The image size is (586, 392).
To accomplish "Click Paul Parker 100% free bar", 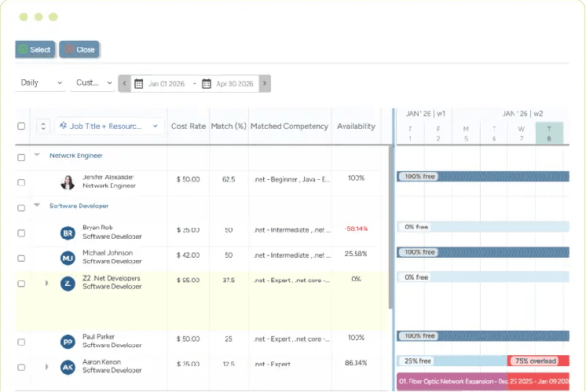I will pos(483,336).
